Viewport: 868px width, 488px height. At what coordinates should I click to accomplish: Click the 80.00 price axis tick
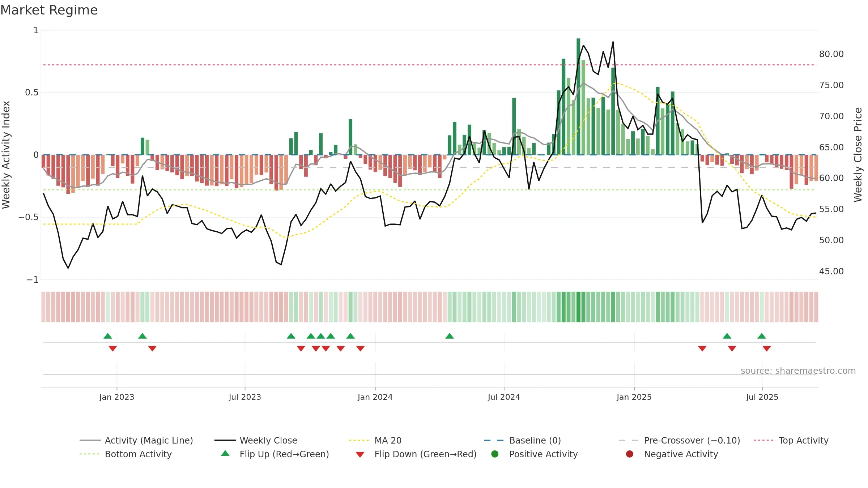tap(831, 54)
